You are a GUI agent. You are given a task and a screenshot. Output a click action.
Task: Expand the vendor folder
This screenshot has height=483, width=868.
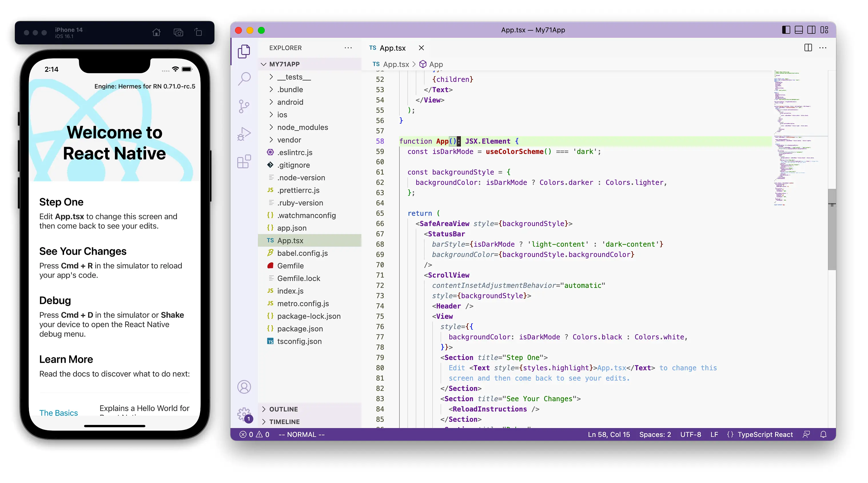309,140
